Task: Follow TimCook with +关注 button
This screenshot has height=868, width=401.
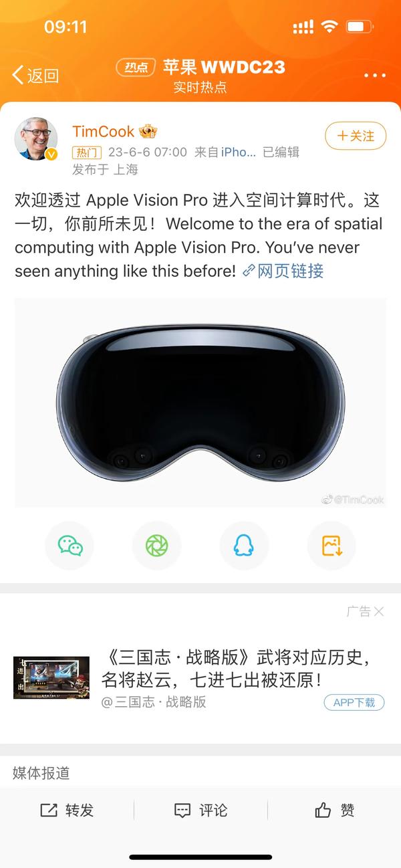Action: click(356, 136)
